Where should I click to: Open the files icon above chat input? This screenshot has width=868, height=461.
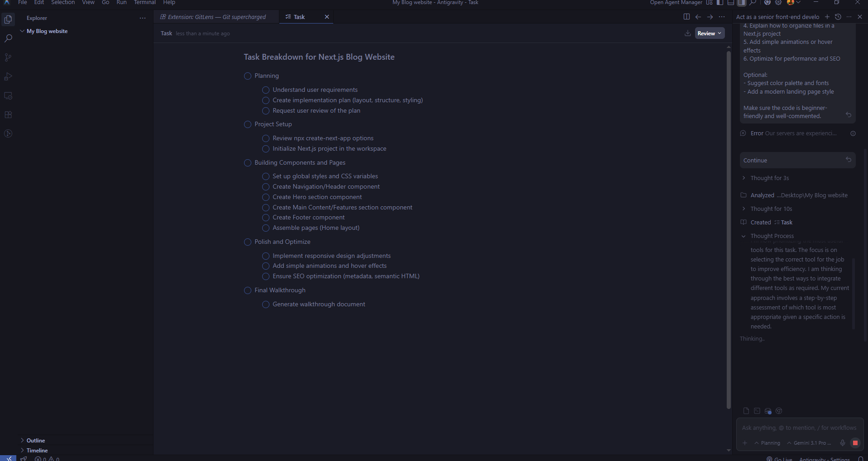[746, 411]
